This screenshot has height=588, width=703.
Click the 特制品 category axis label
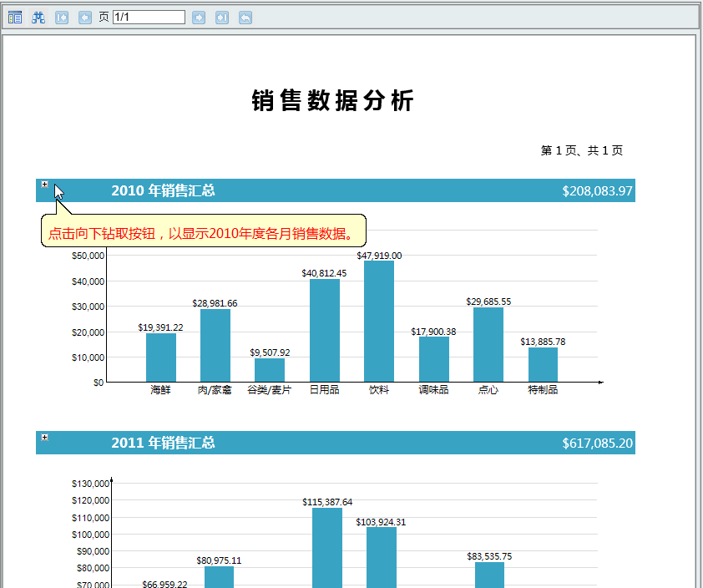(x=543, y=390)
